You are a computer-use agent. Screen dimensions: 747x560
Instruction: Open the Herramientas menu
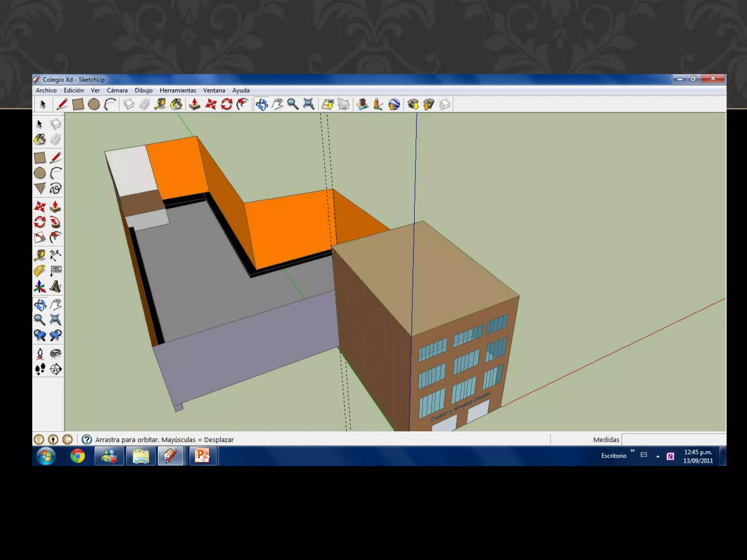(x=178, y=90)
